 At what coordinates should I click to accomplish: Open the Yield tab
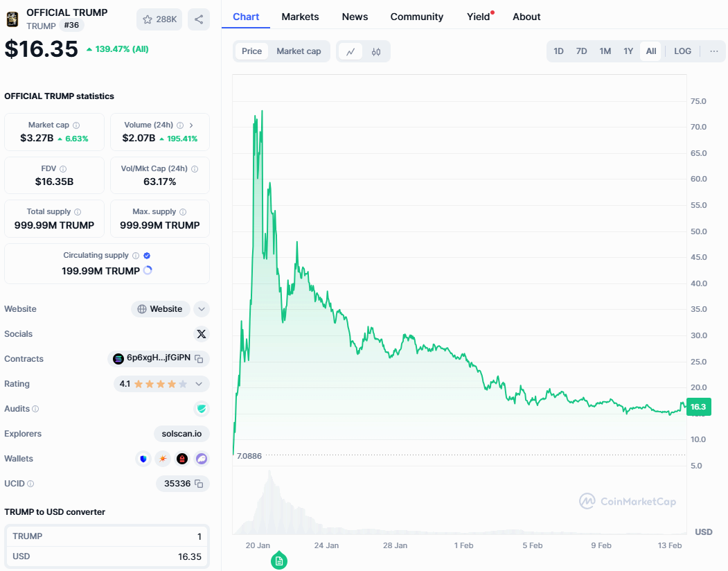click(x=479, y=17)
